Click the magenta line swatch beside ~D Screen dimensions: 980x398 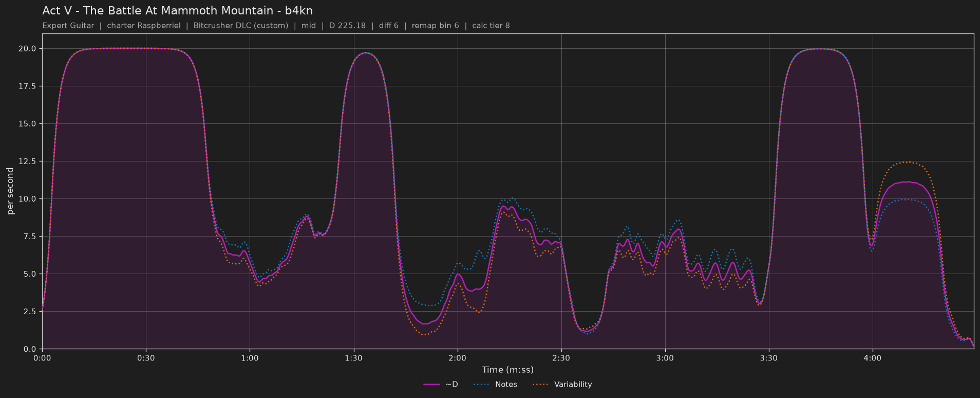click(x=431, y=384)
